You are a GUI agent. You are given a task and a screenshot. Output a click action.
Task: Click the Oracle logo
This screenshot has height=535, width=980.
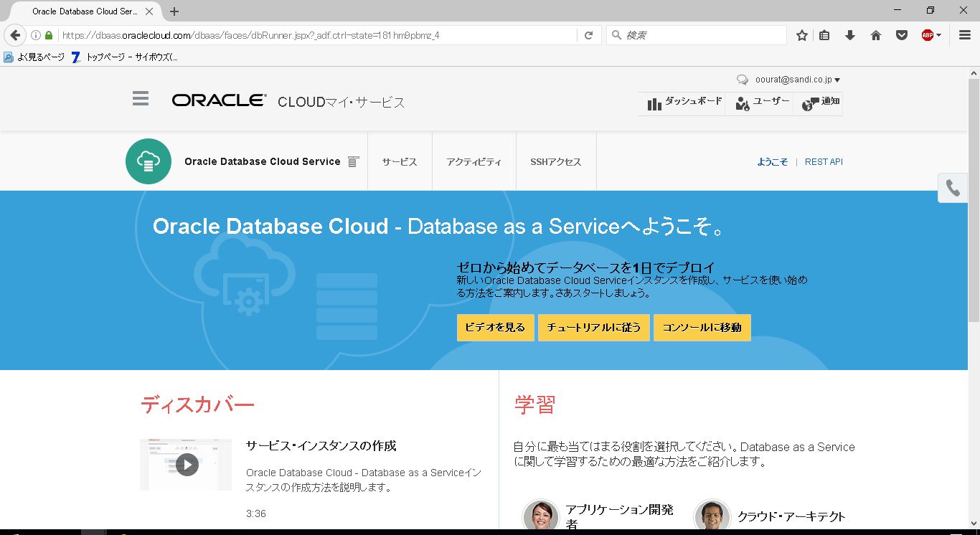[219, 100]
